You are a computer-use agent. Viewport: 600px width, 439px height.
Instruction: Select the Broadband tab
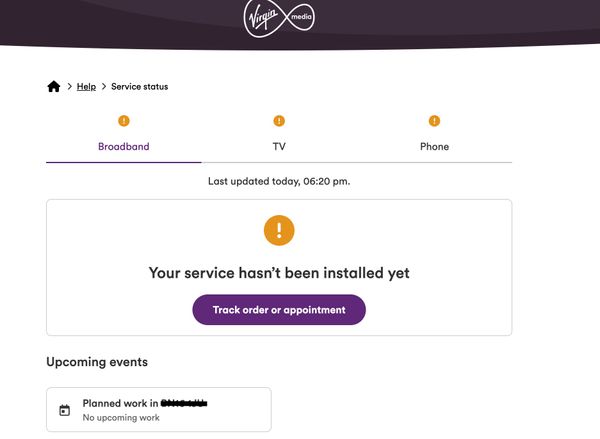[x=124, y=147]
